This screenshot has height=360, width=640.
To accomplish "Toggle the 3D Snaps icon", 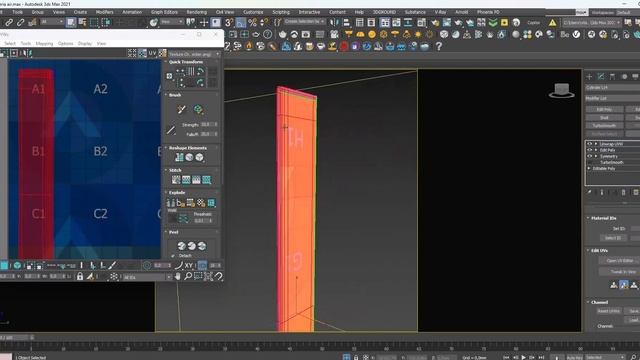I will coord(229,22).
